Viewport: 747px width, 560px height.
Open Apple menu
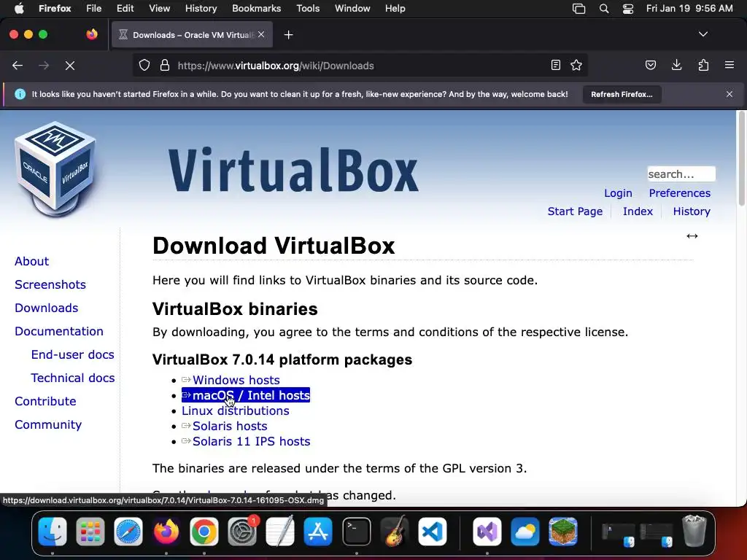pos(19,8)
